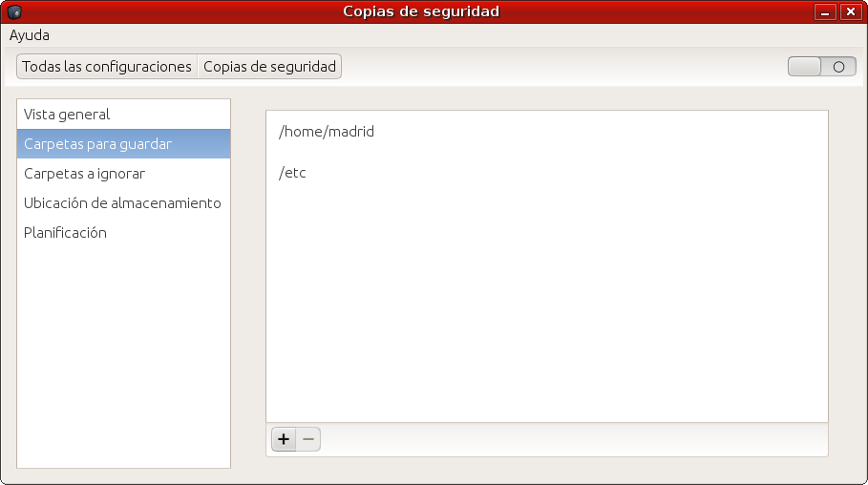Toggle the automatic backups switch

click(821, 67)
